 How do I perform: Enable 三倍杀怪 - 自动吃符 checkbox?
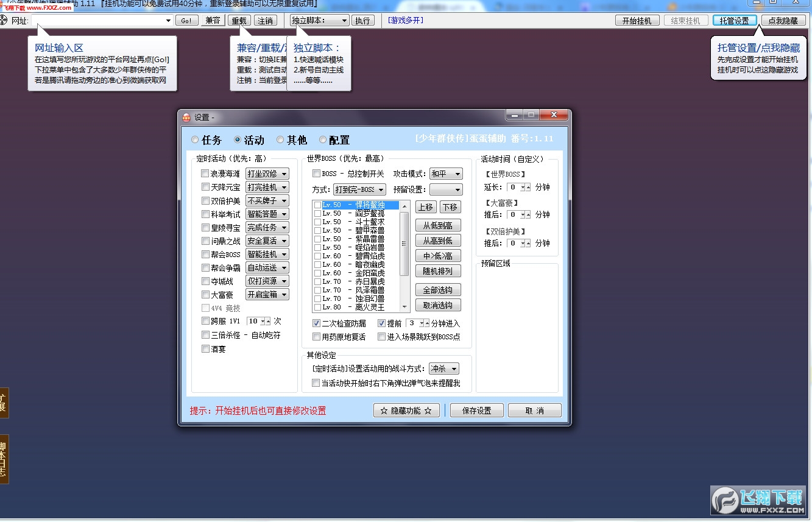[205, 335]
